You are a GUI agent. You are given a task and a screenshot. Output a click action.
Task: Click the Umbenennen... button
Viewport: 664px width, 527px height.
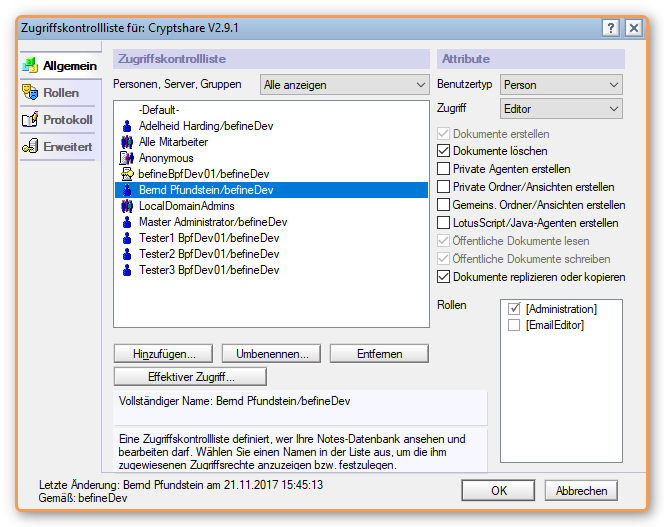(x=271, y=354)
